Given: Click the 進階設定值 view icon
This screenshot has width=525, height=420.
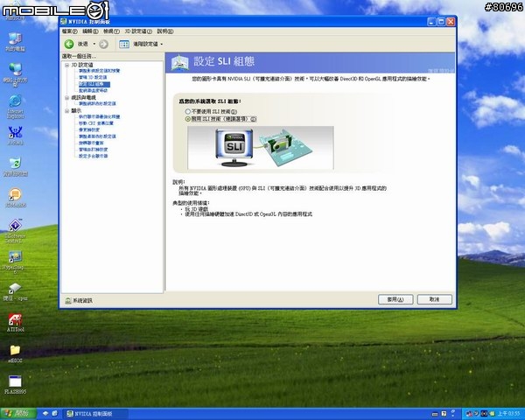Looking at the screenshot, I should (x=124, y=44).
